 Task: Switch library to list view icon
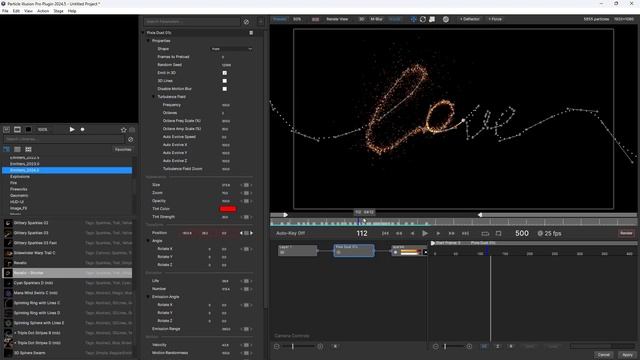(17, 149)
